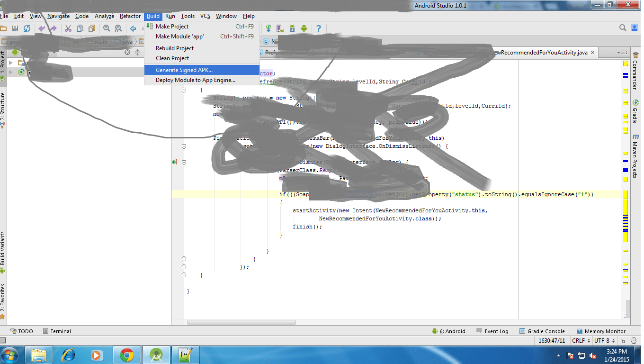Click the Cut scissors icon

tap(68, 28)
